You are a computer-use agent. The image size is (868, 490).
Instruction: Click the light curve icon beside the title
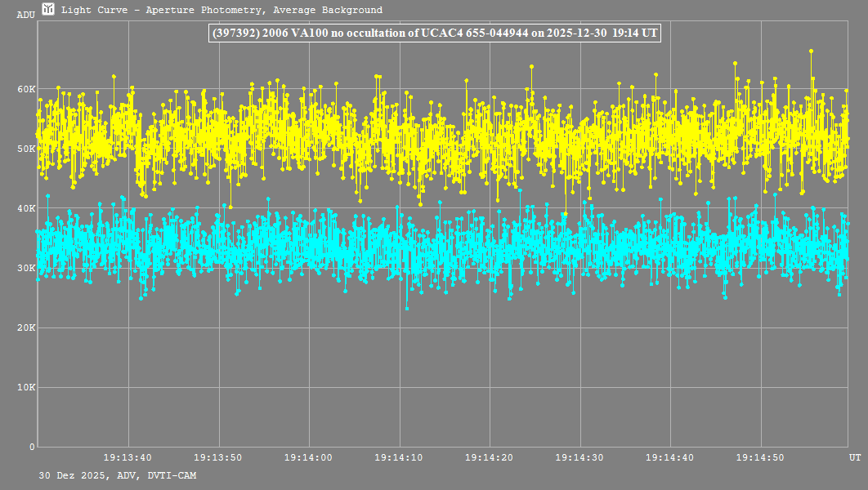click(49, 10)
